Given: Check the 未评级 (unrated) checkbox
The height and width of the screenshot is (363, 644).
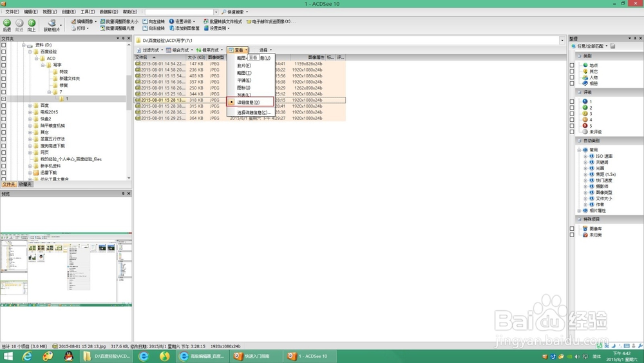Looking at the screenshot, I should [x=572, y=132].
